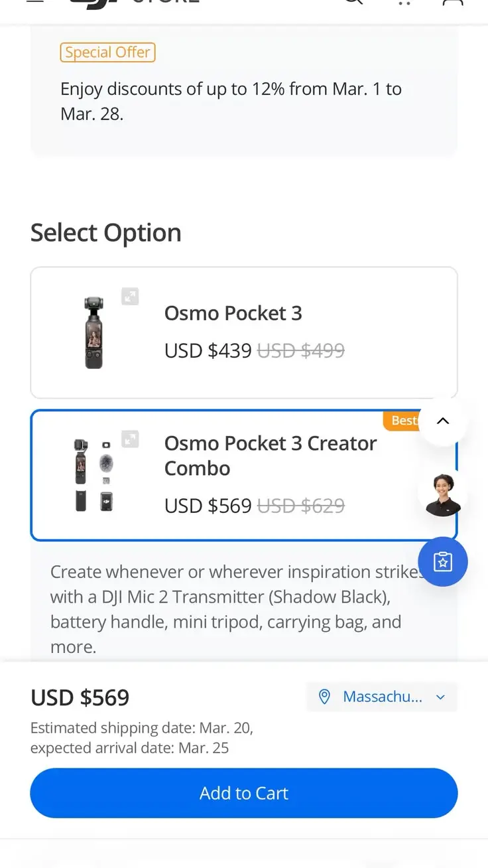Screen dimensions: 488x868
Task: Enlarge the Creator Combo image
Action: 130,439
